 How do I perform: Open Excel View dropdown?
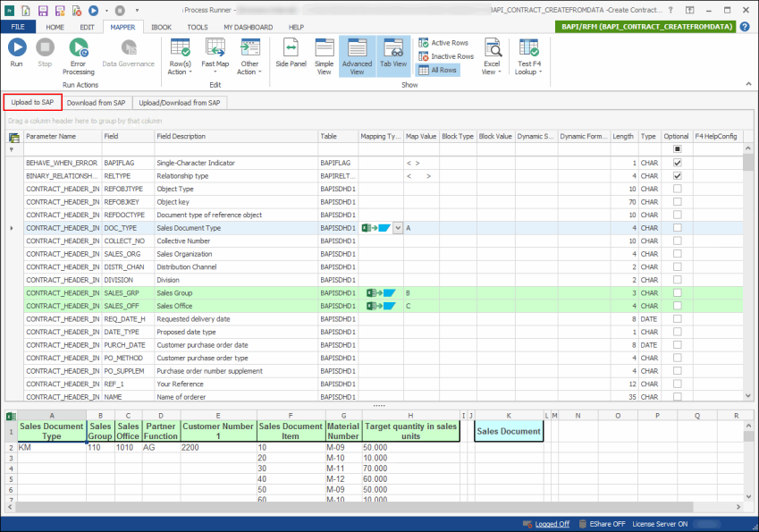492,57
